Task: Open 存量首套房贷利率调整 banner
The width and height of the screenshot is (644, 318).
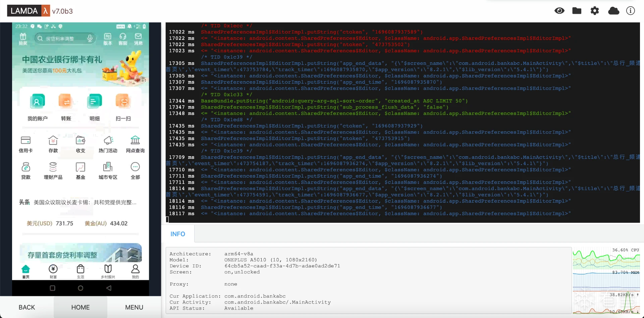Action: (80, 253)
